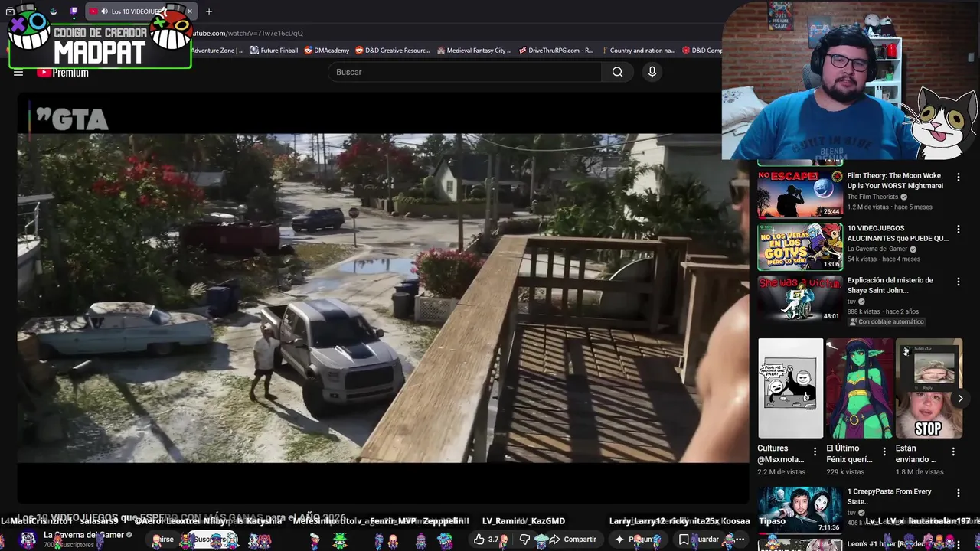
Task: Open the 'Cultures @Msxmola' short
Action: [790, 388]
